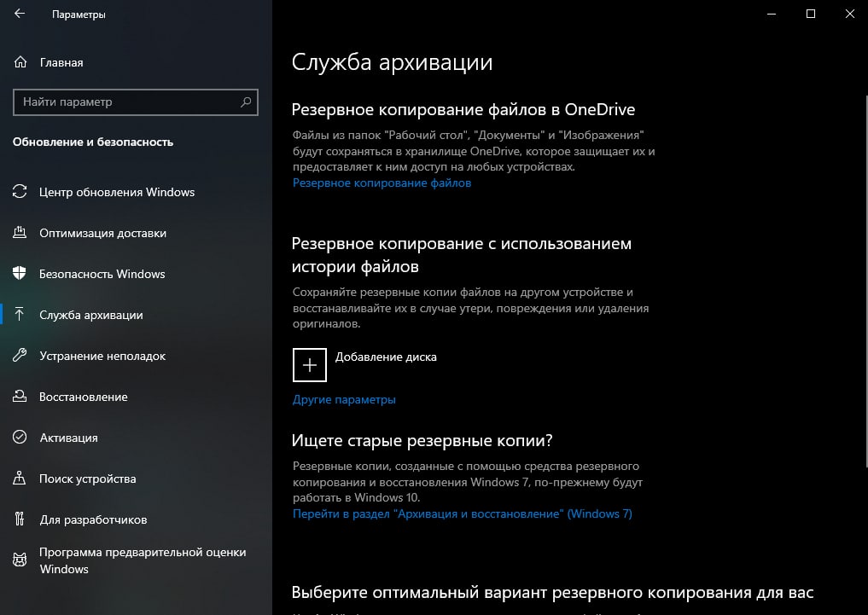
Task: Select the Центр обновления Windows sync icon
Action: [x=20, y=192]
